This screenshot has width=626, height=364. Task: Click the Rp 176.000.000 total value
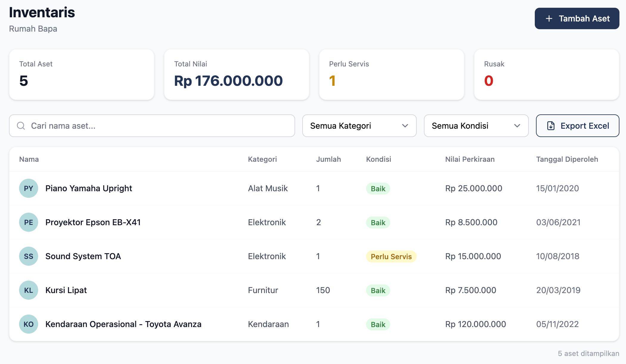click(x=228, y=81)
